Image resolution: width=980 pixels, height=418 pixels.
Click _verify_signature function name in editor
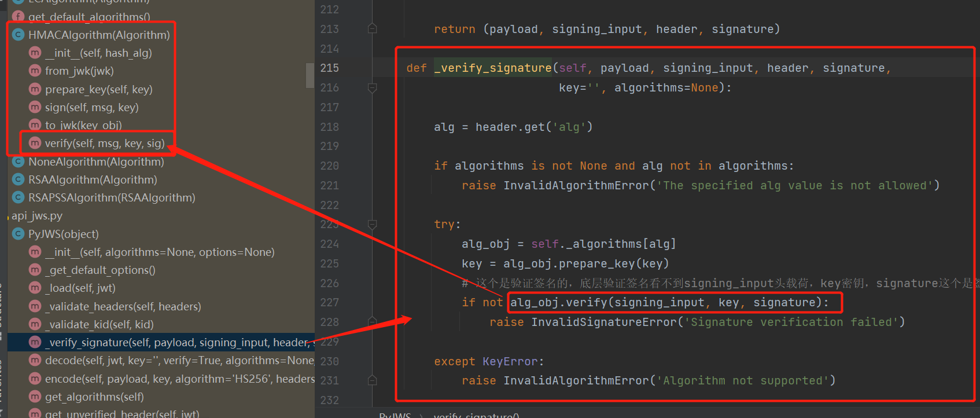click(493, 68)
